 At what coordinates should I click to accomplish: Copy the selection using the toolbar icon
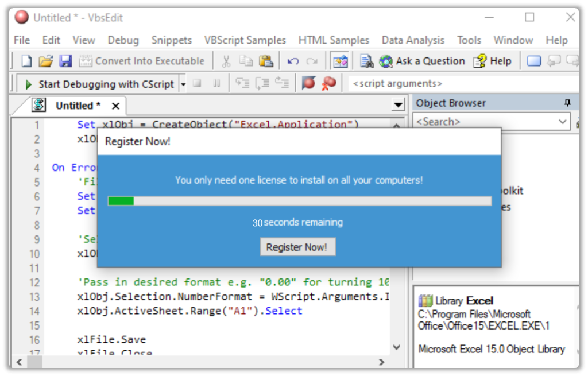tap(246, 61)
